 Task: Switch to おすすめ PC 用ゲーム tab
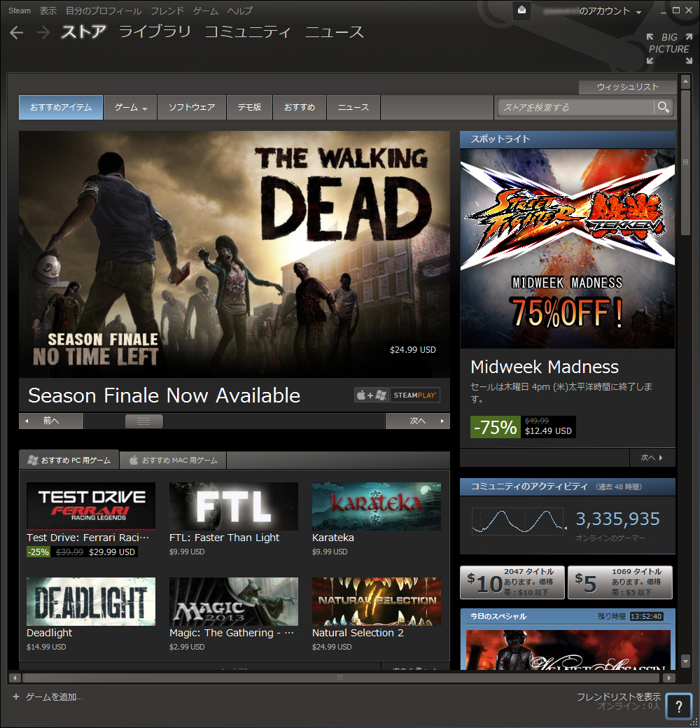click(69, 460)
